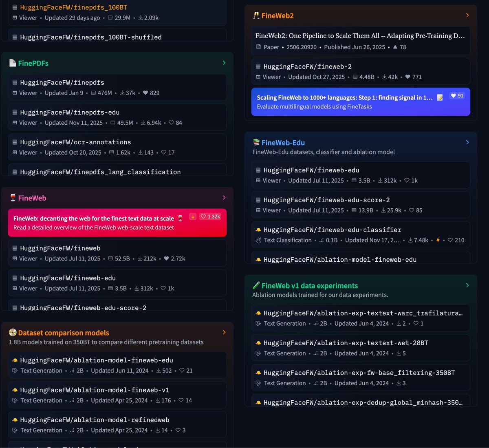Screen dimensions: 489x448
Task: Click Text Generation icon on ablation-model-fineweb-v1
Action: [x=15, y=401]
